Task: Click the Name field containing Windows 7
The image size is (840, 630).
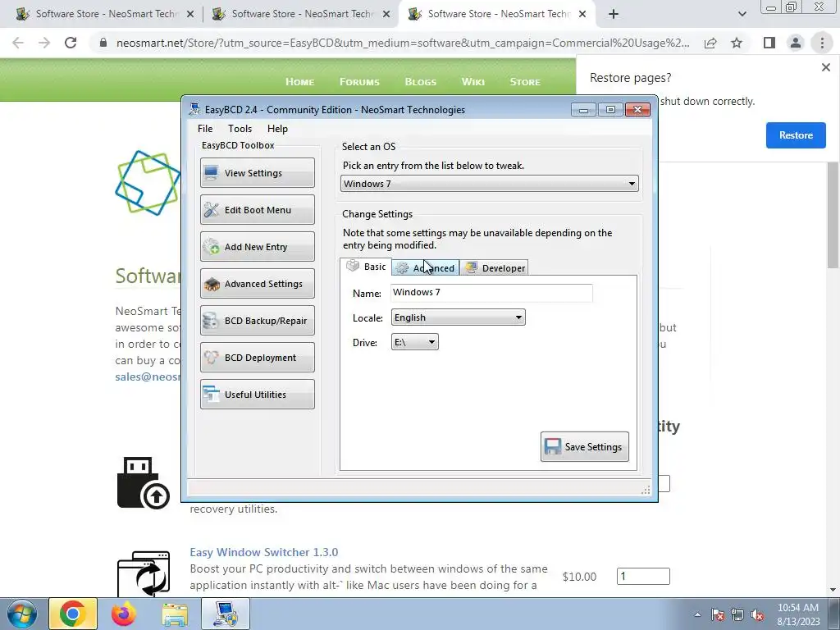Action: pyautogui.click(x=492, y=293)
